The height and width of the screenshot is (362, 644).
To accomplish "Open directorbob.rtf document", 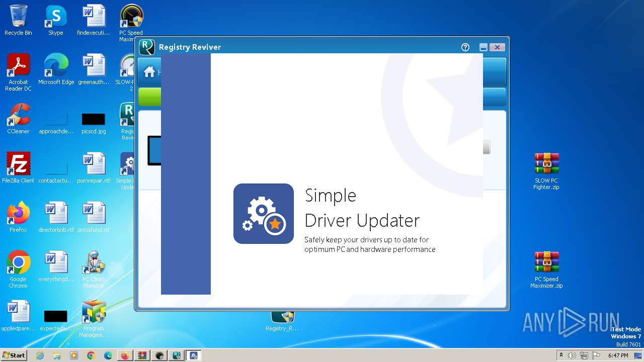I will click(56, 218).
